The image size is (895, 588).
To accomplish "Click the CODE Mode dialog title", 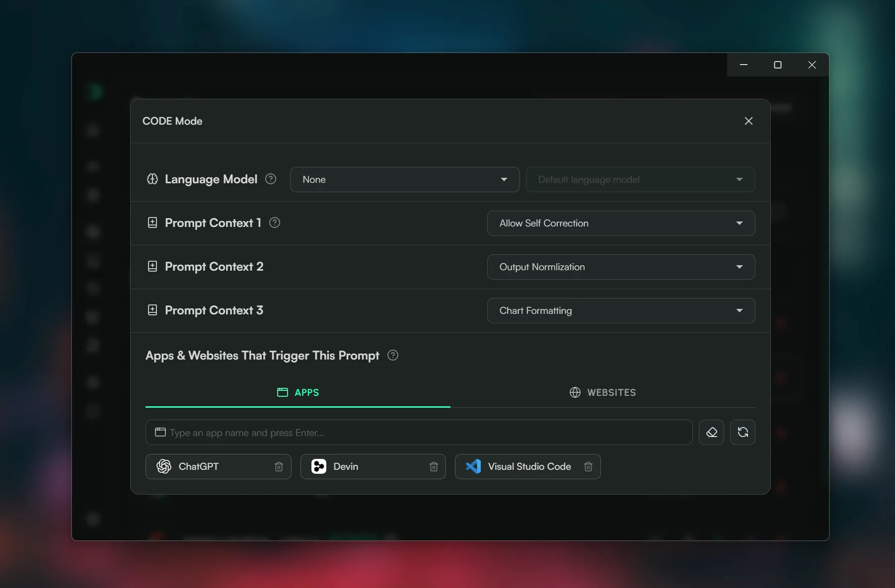I will point(172,121).
